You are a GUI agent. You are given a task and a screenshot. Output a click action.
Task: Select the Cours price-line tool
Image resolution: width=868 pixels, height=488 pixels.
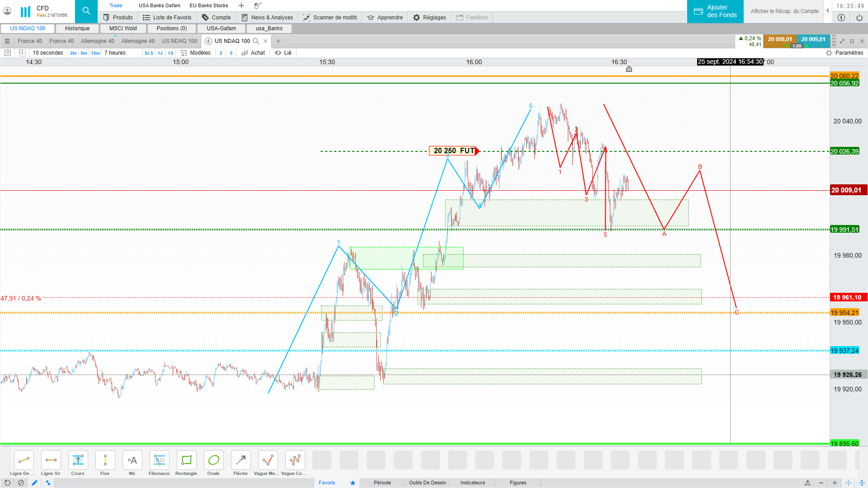pyautogui.click(x=78, y=460)
